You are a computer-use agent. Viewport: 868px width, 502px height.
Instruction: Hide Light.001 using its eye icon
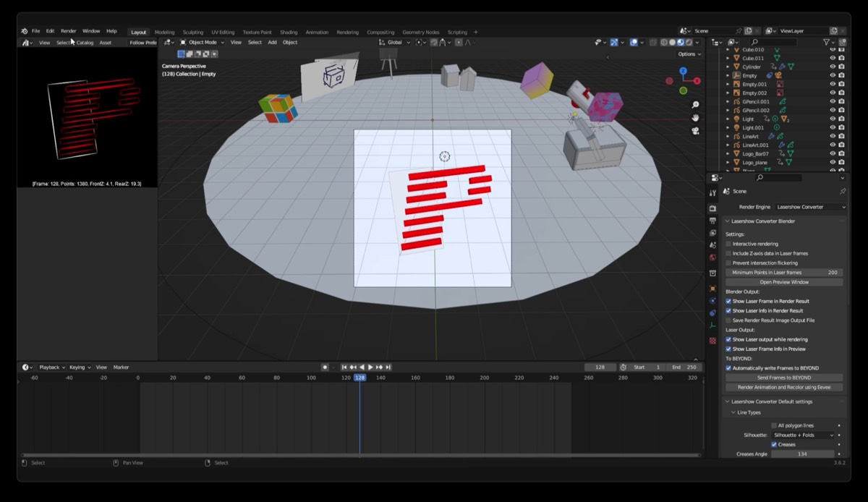832,128
